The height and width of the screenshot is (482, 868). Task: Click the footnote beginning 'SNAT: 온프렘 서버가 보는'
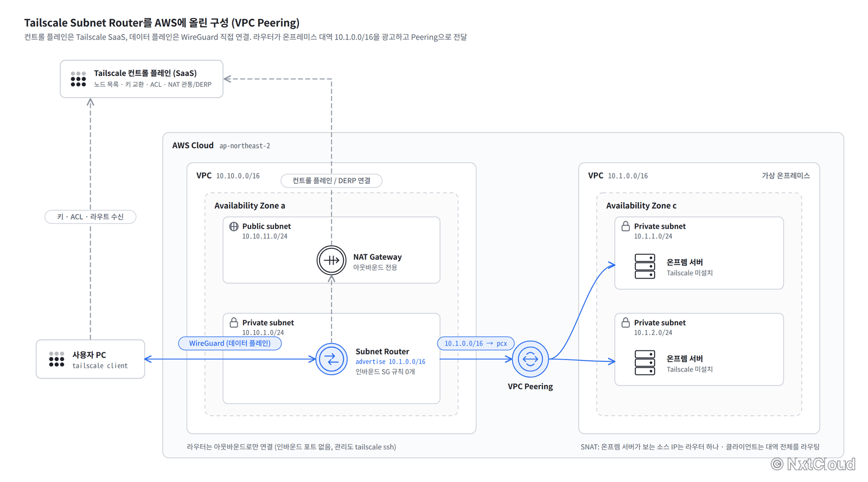[x=700, y=447]
